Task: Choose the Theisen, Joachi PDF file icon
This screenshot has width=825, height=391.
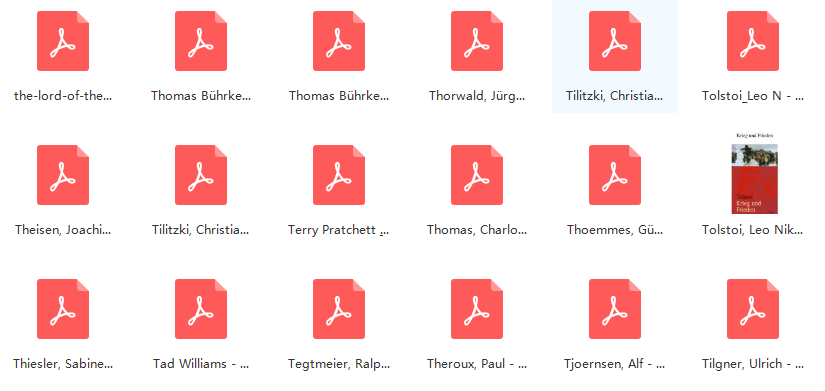Action: click(x=63, y=175)
